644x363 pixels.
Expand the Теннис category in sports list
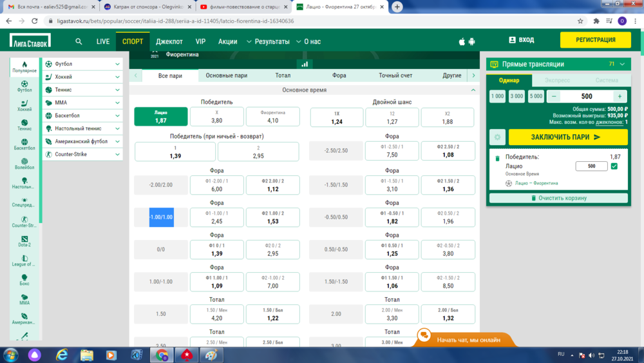pos(82,90)
